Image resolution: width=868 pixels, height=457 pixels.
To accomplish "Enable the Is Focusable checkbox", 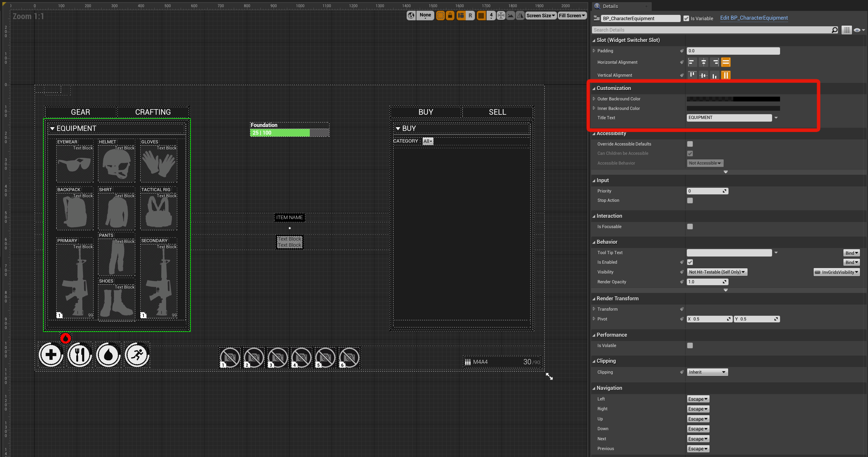I will pyautogui.click(x=690, y=227).
